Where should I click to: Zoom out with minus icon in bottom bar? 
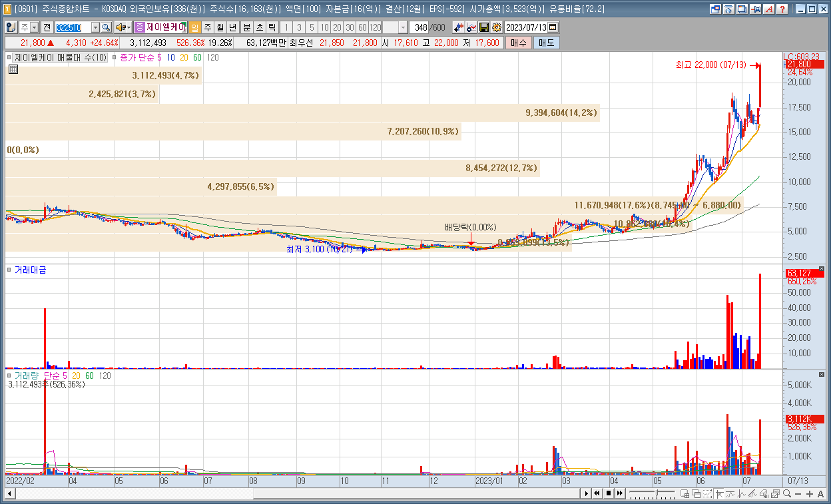click(798, 493)
